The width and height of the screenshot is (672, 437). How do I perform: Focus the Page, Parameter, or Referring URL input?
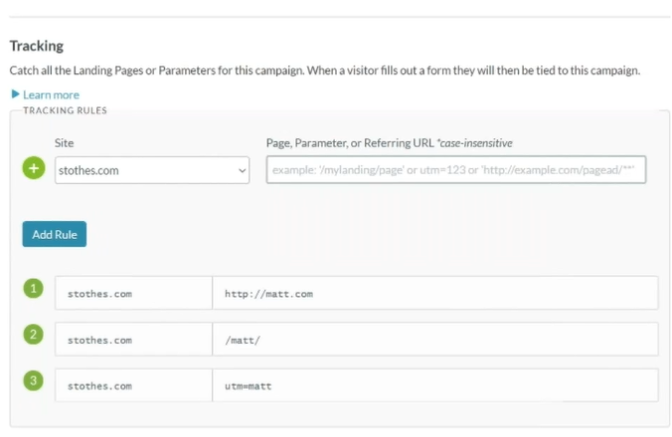455,171
